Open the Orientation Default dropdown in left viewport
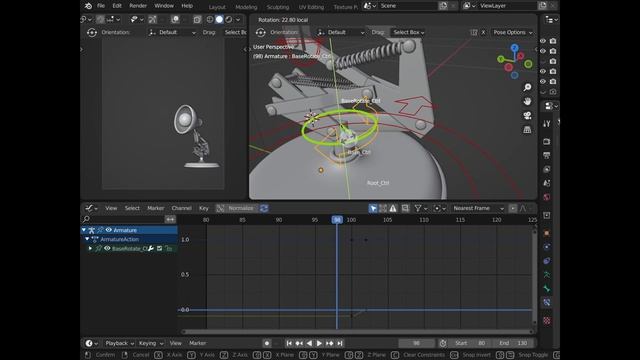This screenshot has width=640, height=360. [172, 32]
